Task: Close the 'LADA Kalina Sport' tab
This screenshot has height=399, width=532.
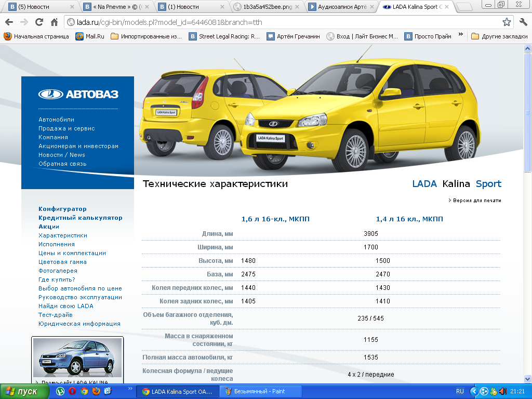Action: tap(446, 7)
